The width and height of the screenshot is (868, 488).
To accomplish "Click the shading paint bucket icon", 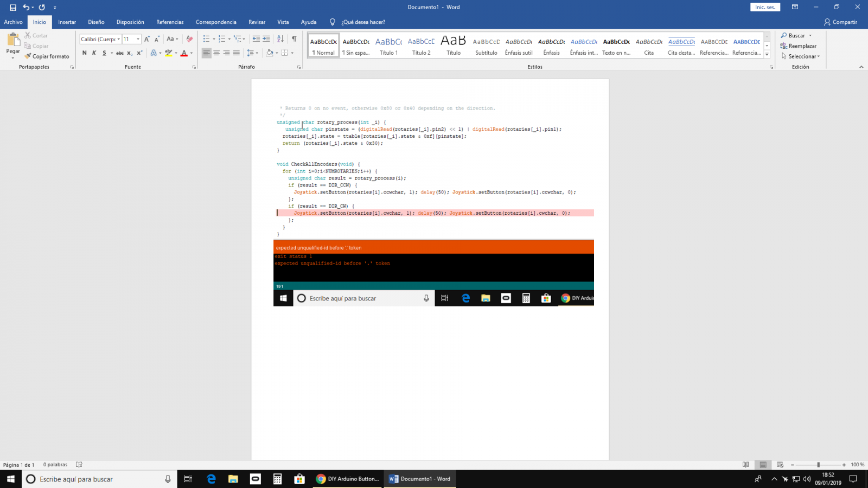I will [270, 53].
